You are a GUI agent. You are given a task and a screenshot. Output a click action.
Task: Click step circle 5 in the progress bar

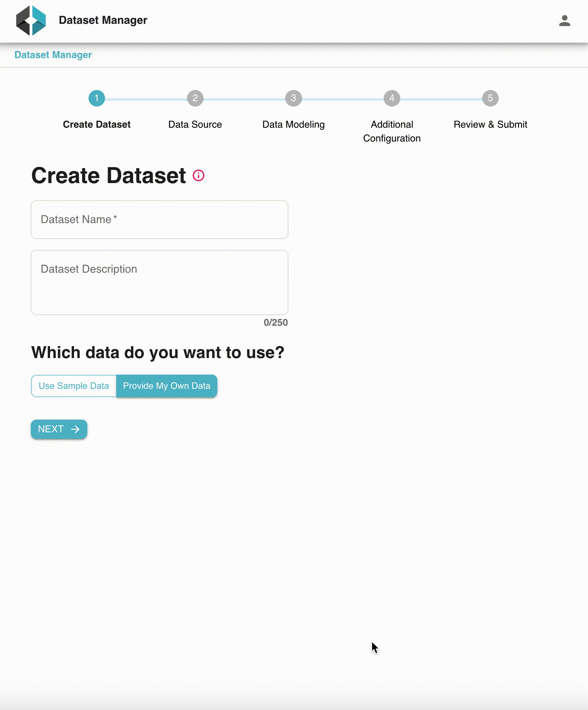pyautogui.click(x=490, y=98)
